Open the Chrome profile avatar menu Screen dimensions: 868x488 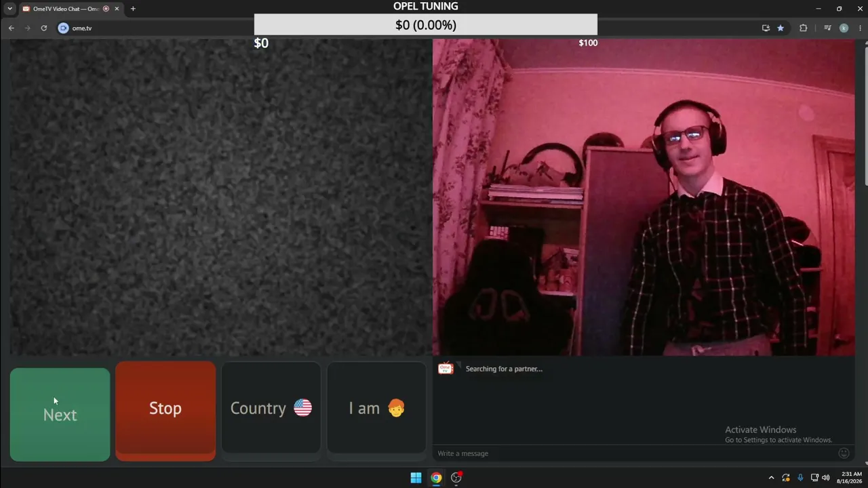point(844,28)
